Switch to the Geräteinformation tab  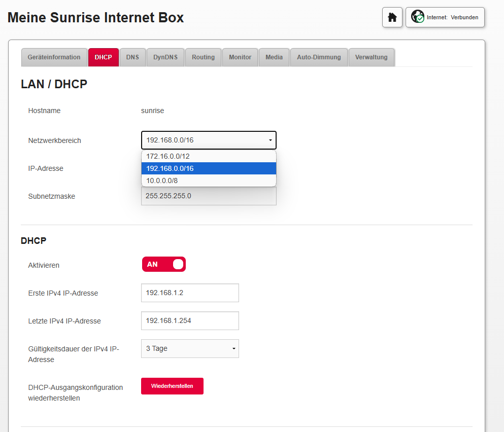[x=54, y=57]
